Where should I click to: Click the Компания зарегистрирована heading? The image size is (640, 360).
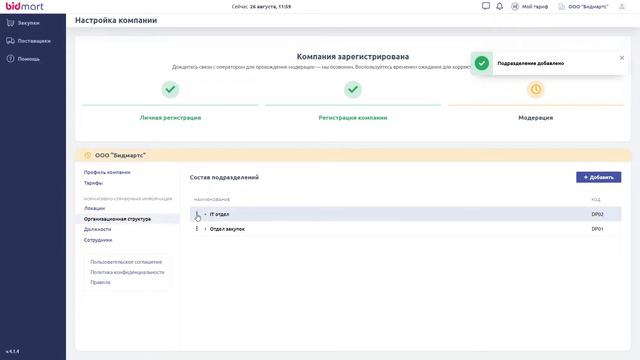click(353, 56)
